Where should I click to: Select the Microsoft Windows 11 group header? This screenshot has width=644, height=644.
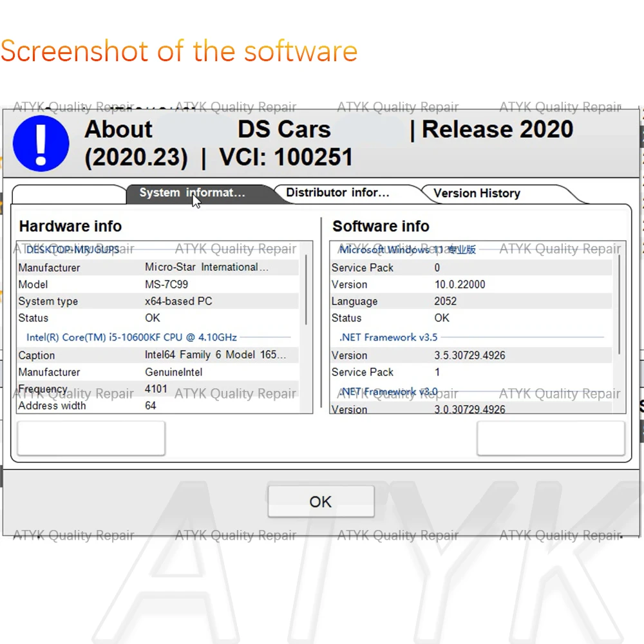407,250
